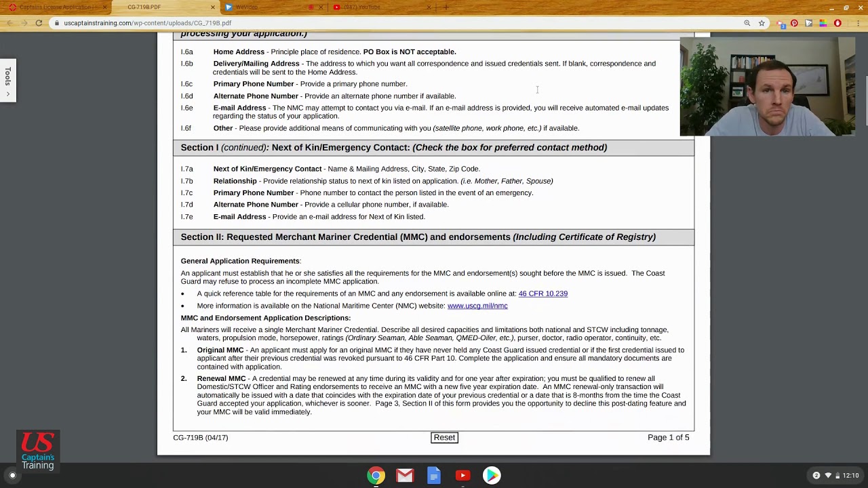868x488 pixels.
Task: Open Google Docs from the shelf
Action: [434, 475]
